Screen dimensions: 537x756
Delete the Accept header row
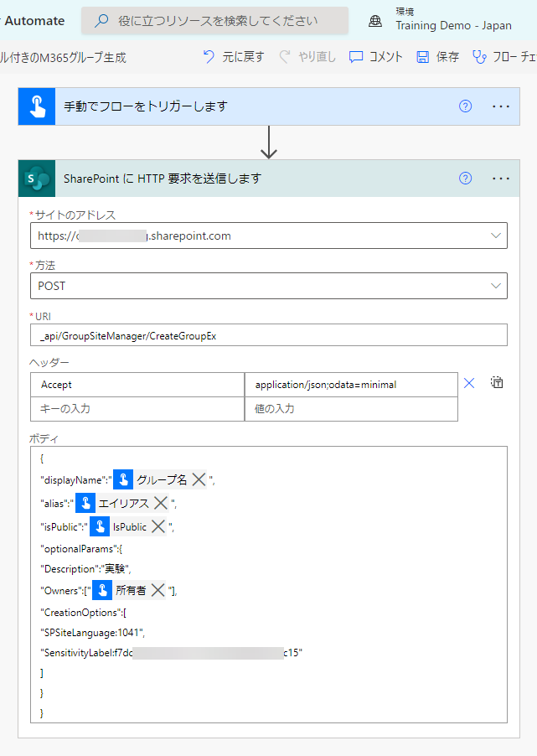(469, 383)
